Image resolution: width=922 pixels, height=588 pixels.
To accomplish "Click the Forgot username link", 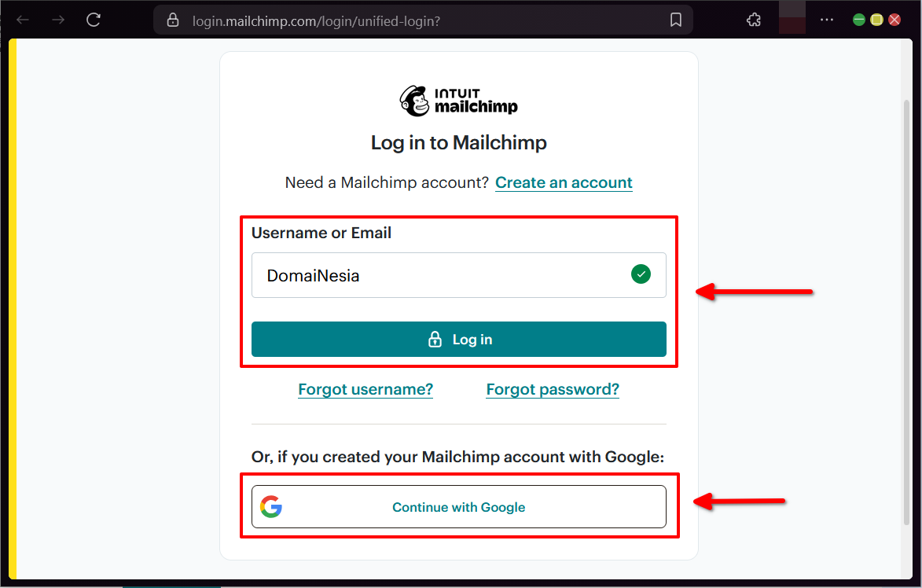I will 365,388.
